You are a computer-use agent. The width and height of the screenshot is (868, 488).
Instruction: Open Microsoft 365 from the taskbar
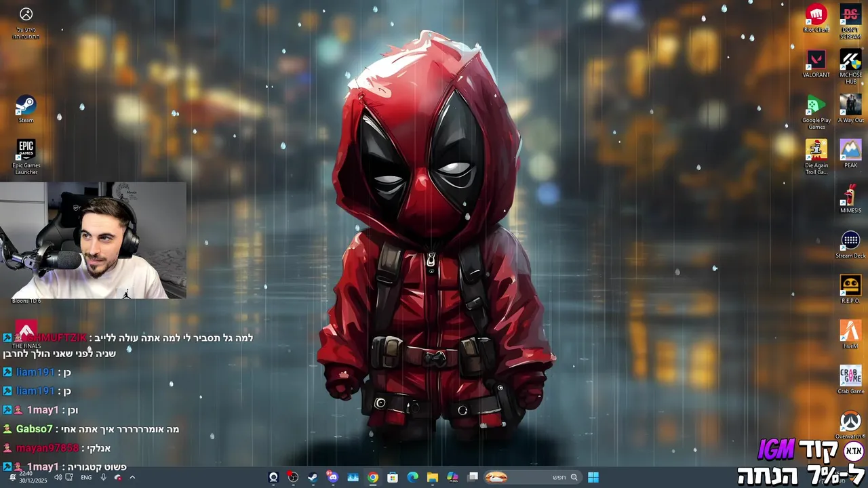(x=452, y=477)
